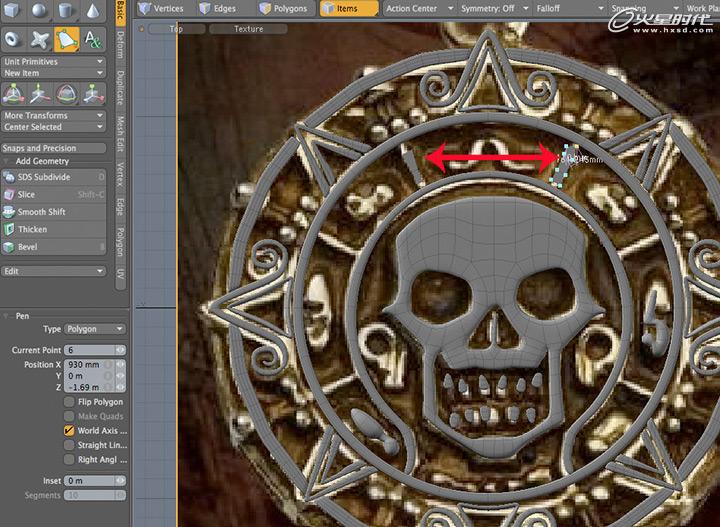Switch to the Deform vertical tab
The image size is (720, 527).
(120, 45)
